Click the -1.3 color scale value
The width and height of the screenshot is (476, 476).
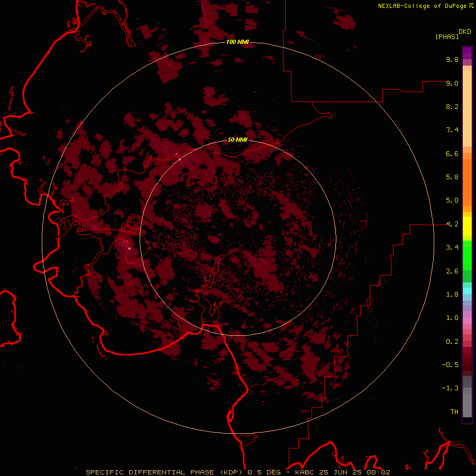[x=450, y=388]
